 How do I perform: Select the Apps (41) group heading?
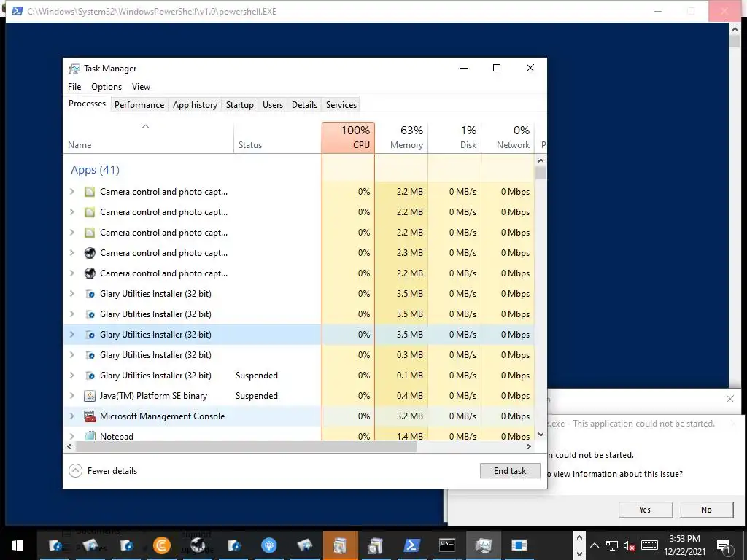point(95,170)
